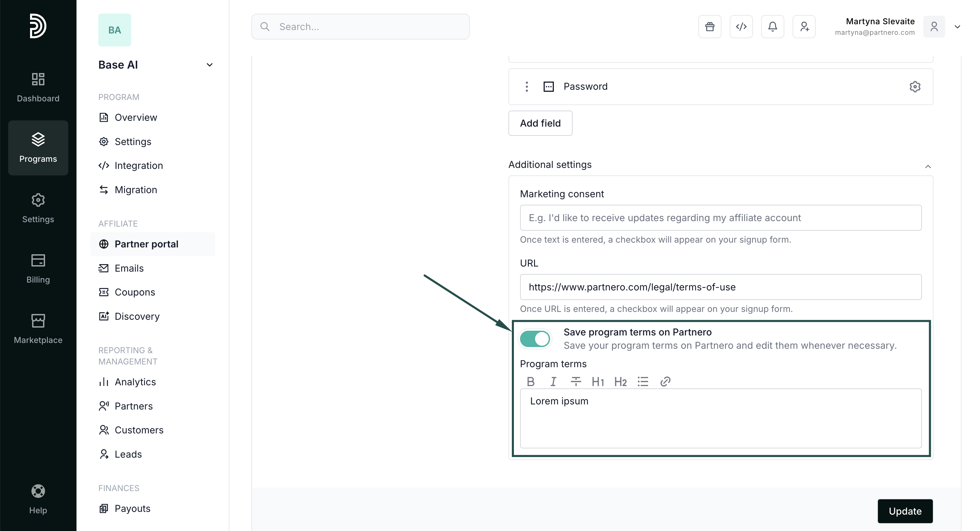Apply italic formatting in Program terms

(553, 381)
